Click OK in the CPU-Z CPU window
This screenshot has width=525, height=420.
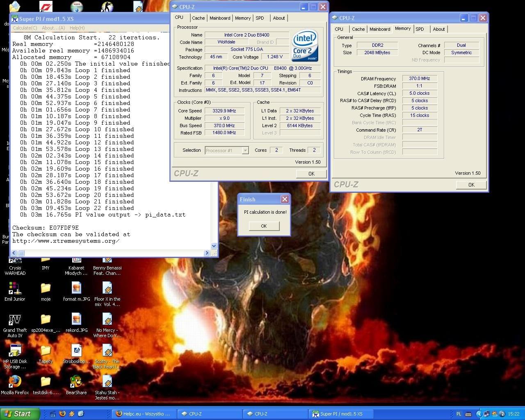pyautogui.click(x=311, y=174)
